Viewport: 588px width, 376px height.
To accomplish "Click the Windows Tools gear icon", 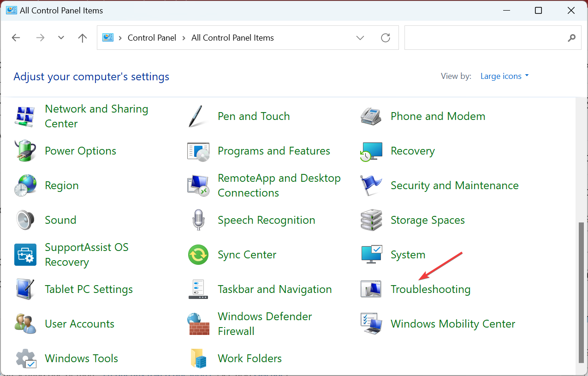I will pos(25,358).
